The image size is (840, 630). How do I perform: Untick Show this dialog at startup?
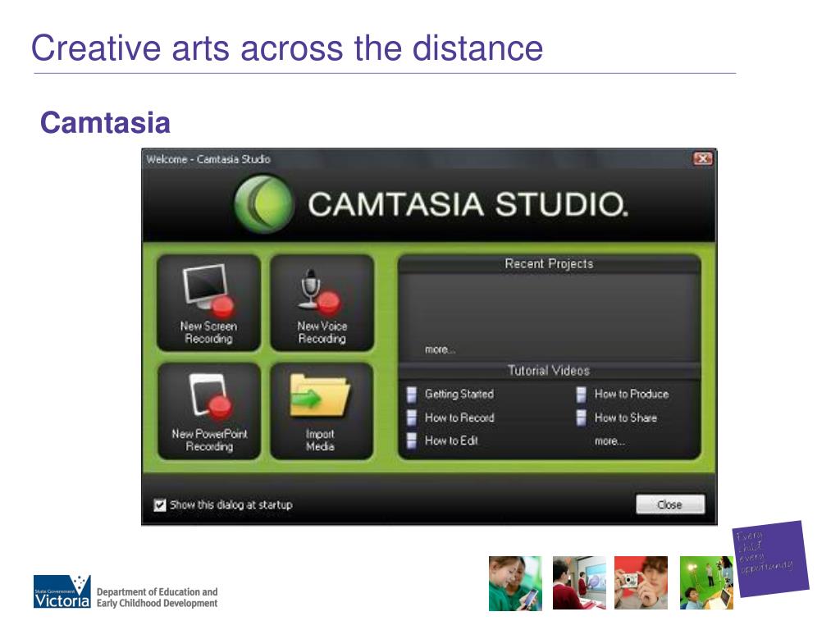[x=160, y=505]
